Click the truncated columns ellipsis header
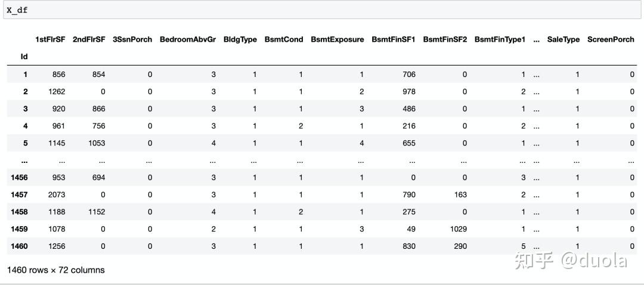644x287 pixels. point(537,39)
